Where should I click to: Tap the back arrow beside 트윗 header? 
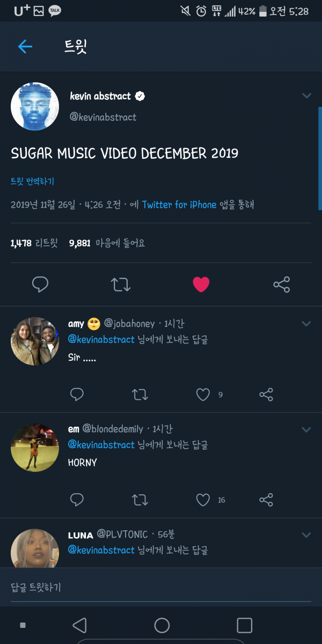click(x=24, y=47)
